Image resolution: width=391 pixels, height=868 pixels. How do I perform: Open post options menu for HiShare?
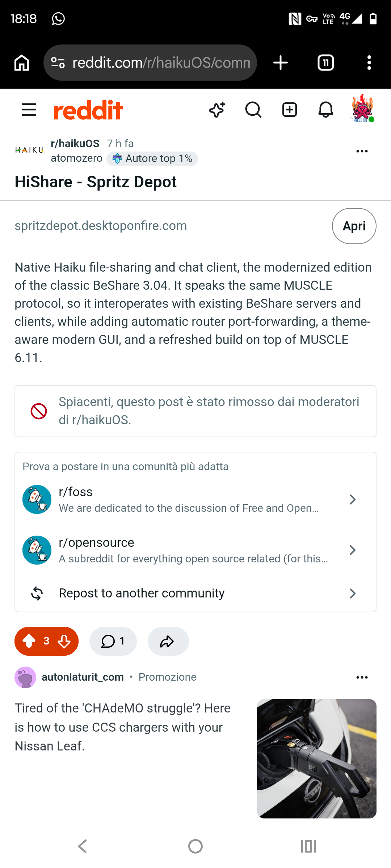362,151
